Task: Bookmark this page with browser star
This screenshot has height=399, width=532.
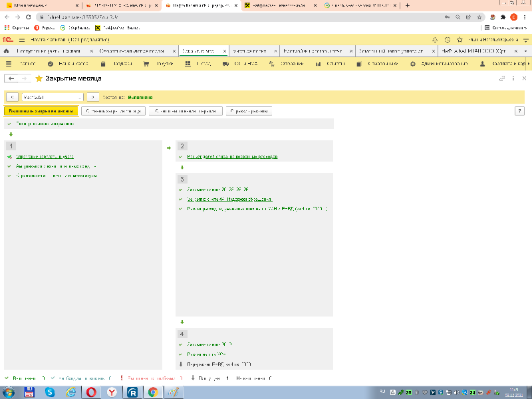Action: coord(479,17)
